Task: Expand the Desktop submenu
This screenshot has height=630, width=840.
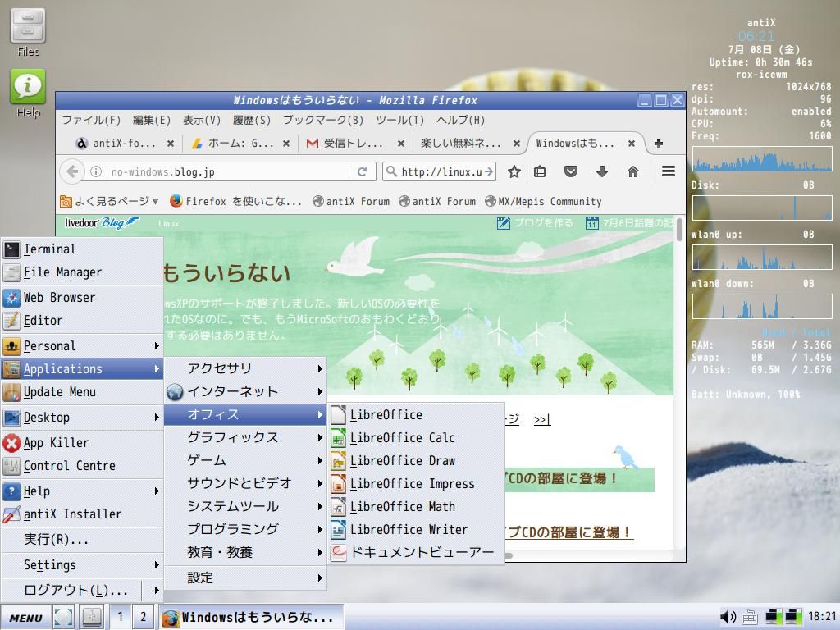Action: (82, 417)
